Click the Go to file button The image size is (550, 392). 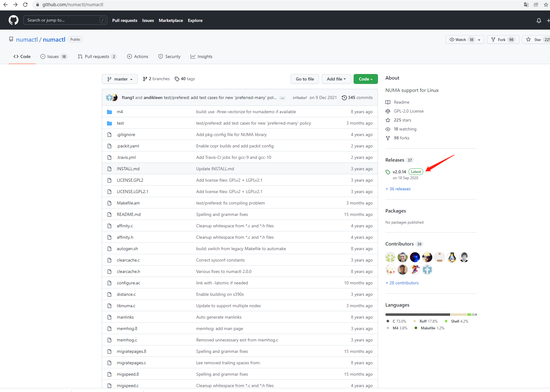(305, 79)
